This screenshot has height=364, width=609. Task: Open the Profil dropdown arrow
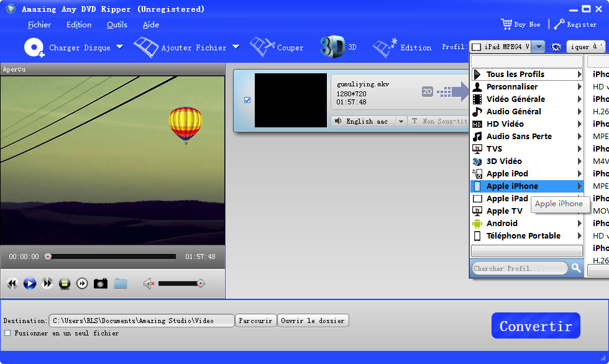pyautogui.click(x=539, y=47)
